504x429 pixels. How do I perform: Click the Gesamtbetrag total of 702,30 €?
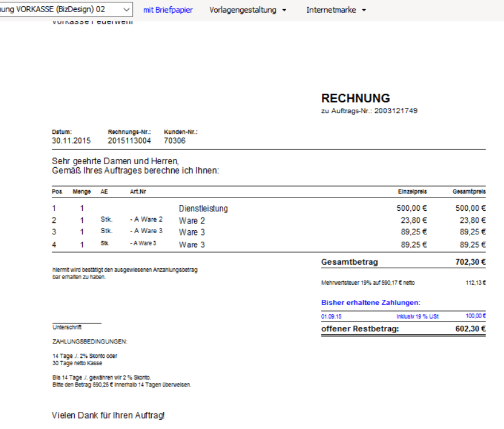point(471,261)
